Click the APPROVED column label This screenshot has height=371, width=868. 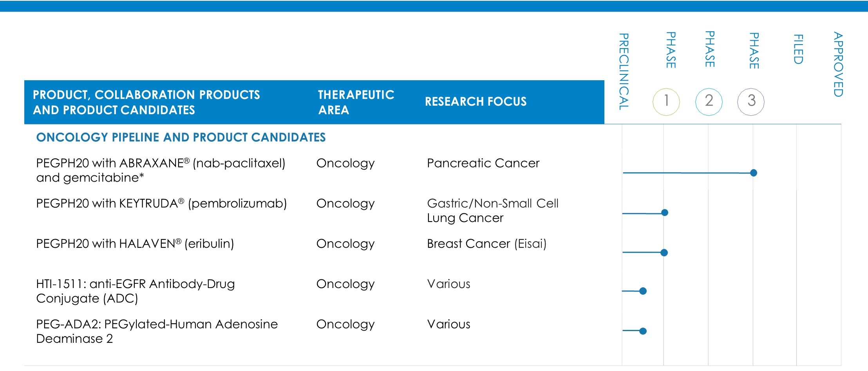point(837,64)
